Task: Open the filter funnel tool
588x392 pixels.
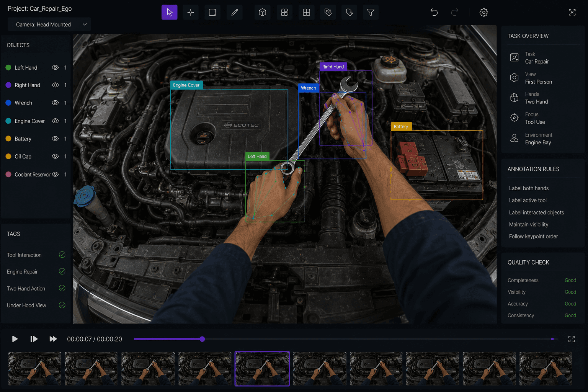Action: coord(371,12)
